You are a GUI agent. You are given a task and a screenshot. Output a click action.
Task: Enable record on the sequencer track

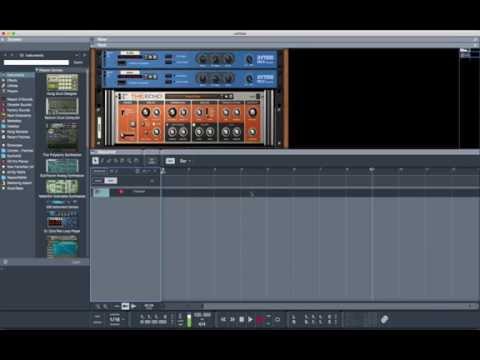pyautogui.click(x=121, y=192)
